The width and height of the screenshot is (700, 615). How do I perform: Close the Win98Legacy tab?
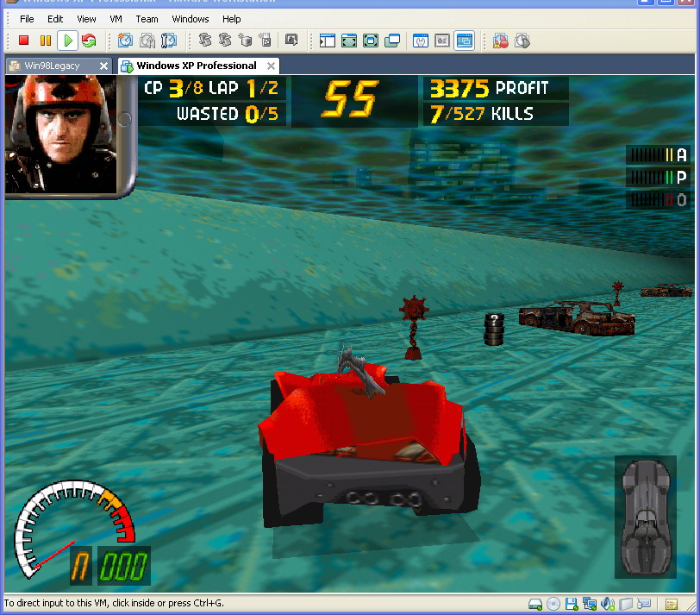click(103, 66)
